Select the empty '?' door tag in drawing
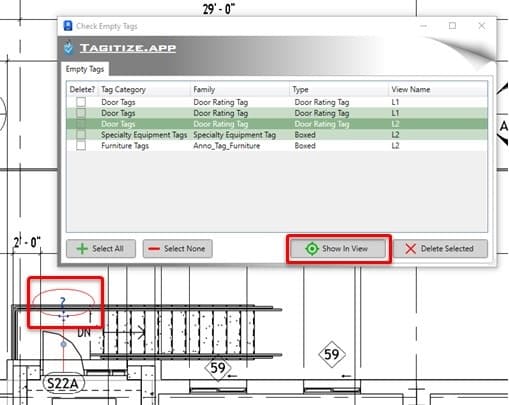The width and height of the screenshot is (509, 405). click(x=63, y=302)
